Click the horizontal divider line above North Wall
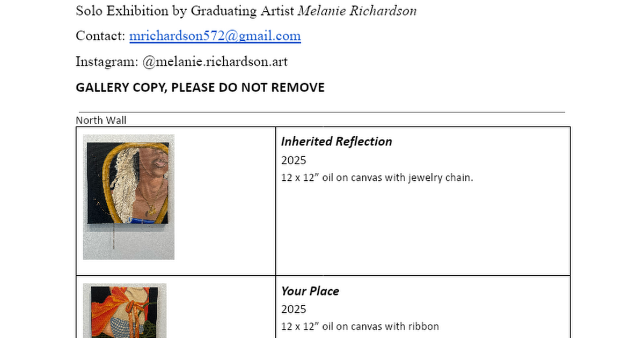 322,112
